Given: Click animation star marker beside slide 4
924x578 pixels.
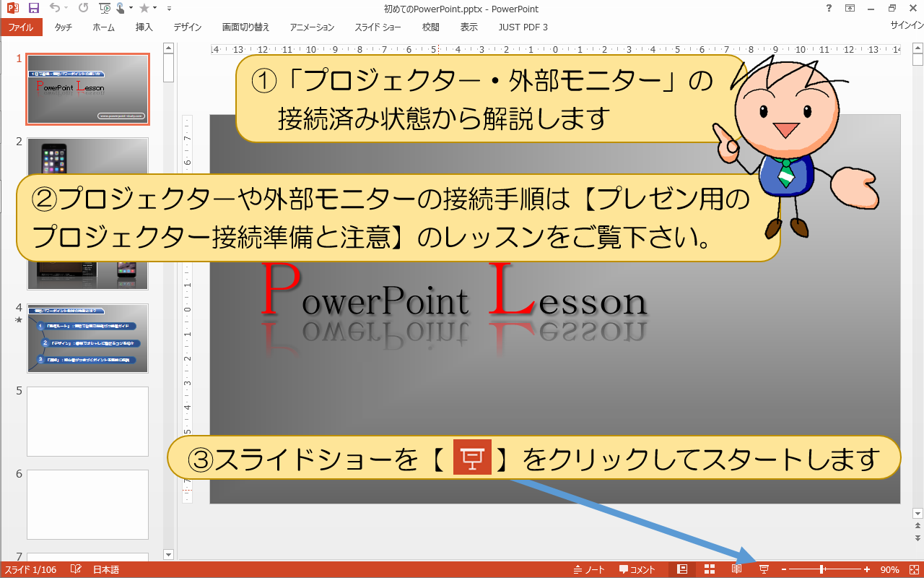Looking at the screenshot, I should (19, 319).
